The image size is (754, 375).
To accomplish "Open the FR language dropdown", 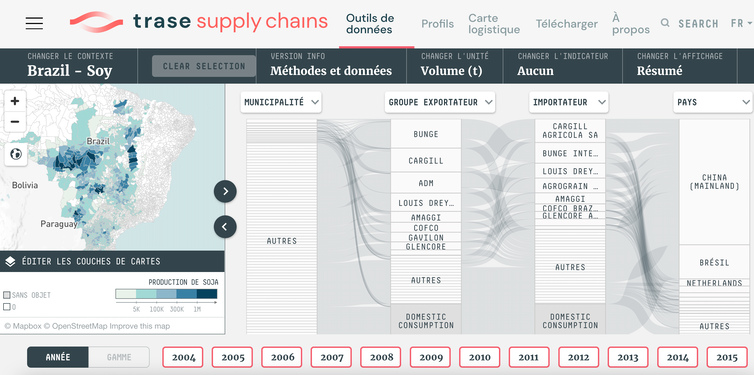I will tap(741, 23).
